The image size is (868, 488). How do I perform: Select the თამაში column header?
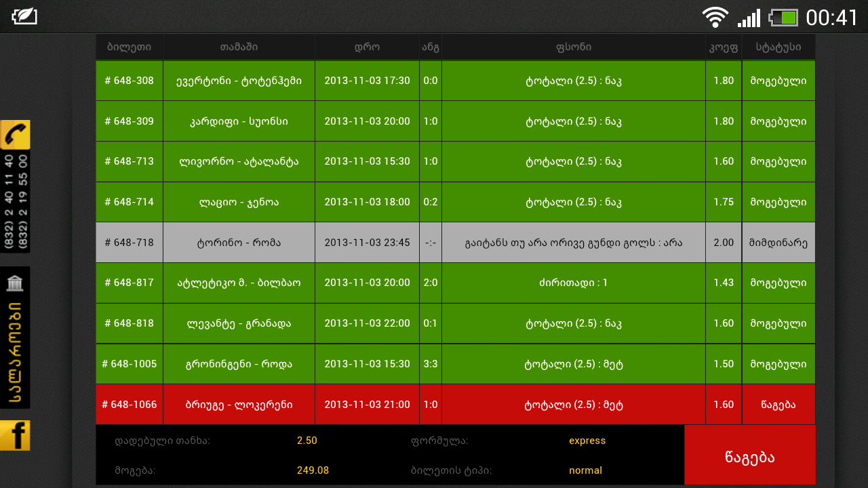click(x=239, y=47)
